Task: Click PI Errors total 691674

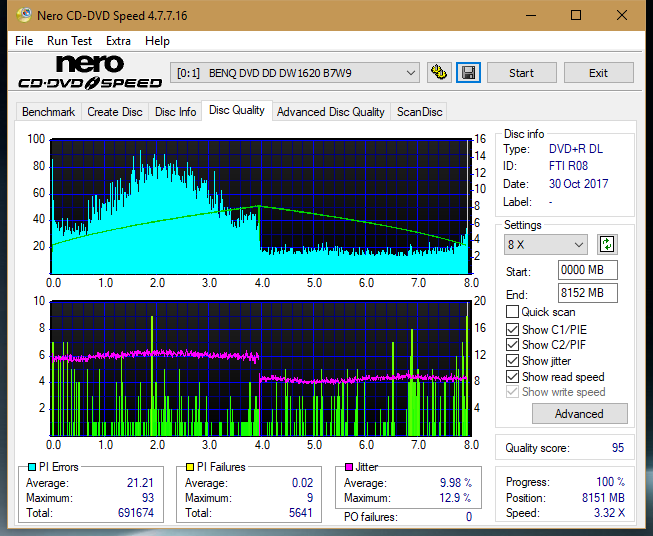Action: [136, 513]
